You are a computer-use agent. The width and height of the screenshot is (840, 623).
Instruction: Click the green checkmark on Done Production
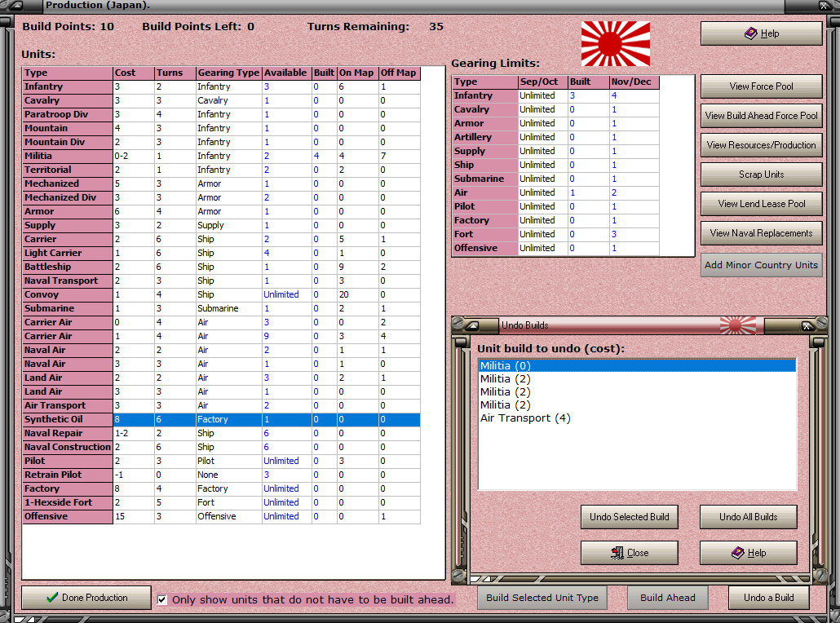point(52,597)
